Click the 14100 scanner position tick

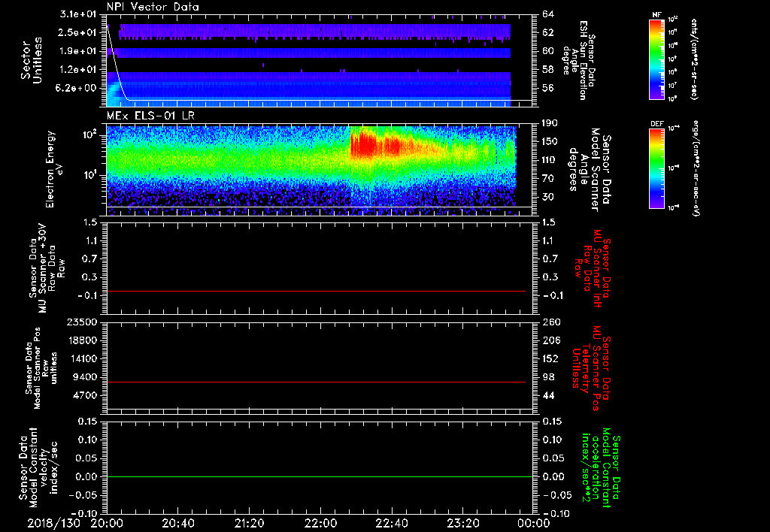pos(82,358)
